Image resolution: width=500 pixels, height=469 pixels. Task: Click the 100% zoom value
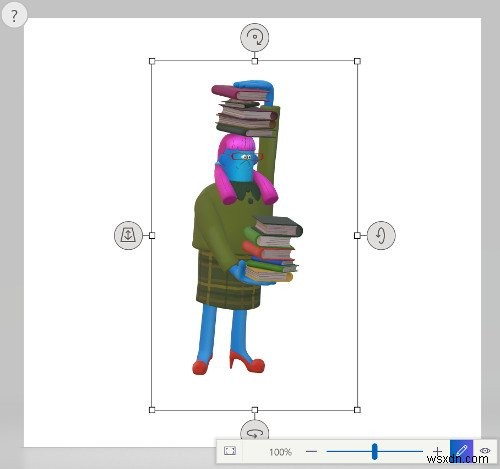(x=280, y=452)
